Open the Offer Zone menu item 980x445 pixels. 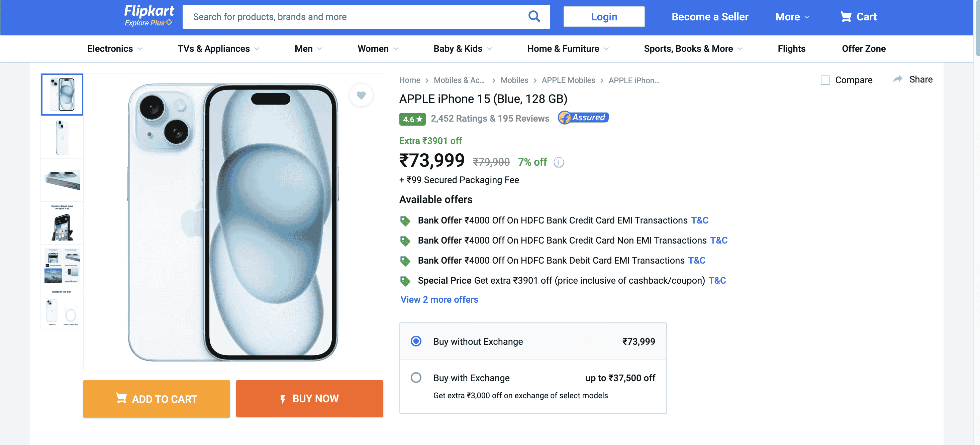point(863,49)
